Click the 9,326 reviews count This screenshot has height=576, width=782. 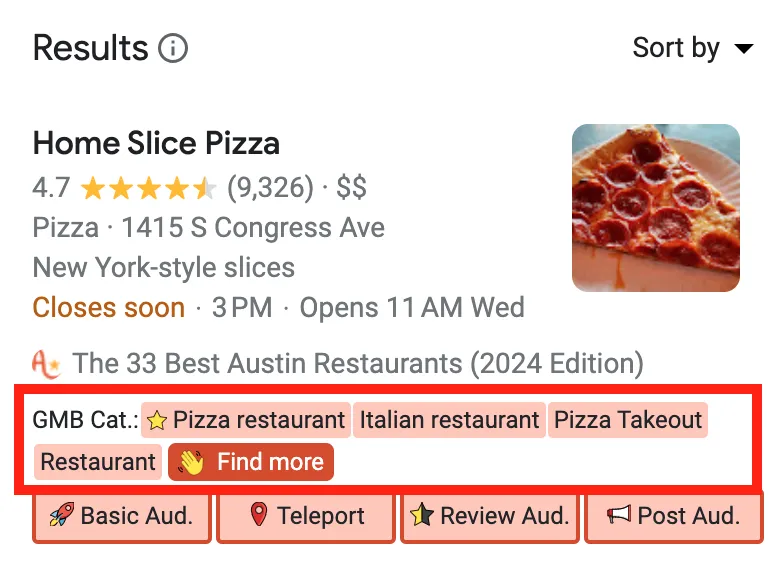tap(270, 188)
